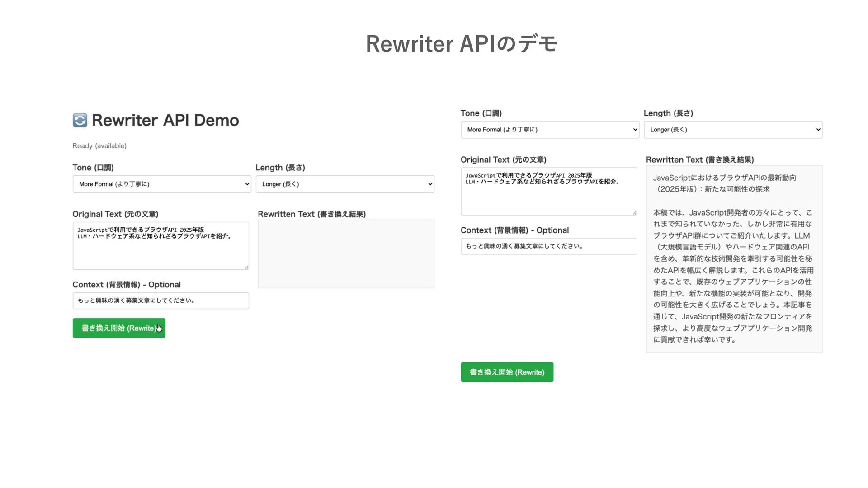Grab the right textarea resize handle

pyautogui.click(x=634, y=212)
